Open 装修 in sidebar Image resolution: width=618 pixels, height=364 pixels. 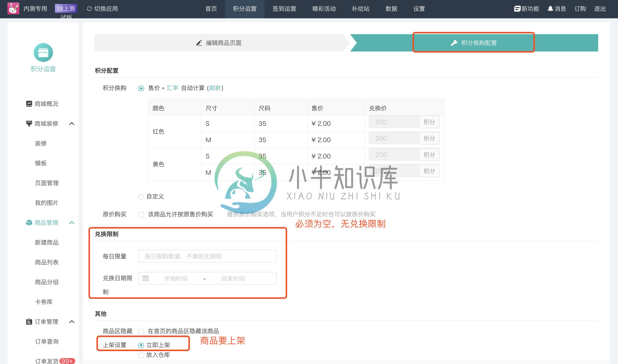tap(41, 143)
